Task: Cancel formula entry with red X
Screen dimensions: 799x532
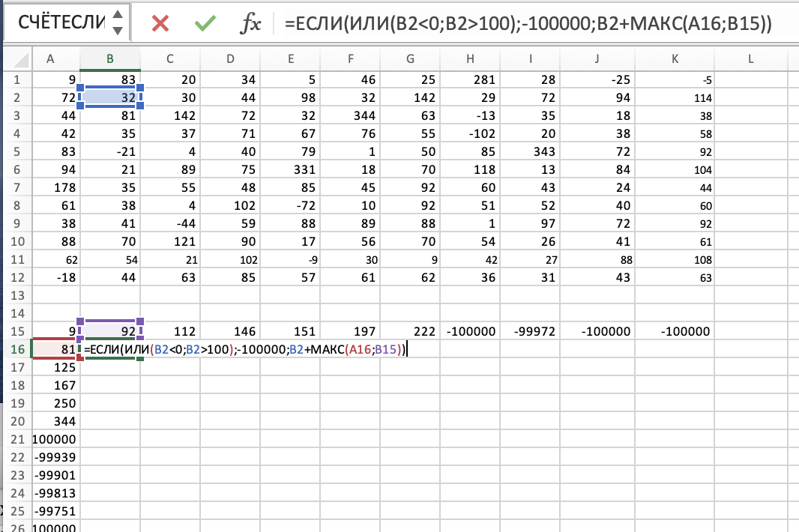Action: click(160, 23)
